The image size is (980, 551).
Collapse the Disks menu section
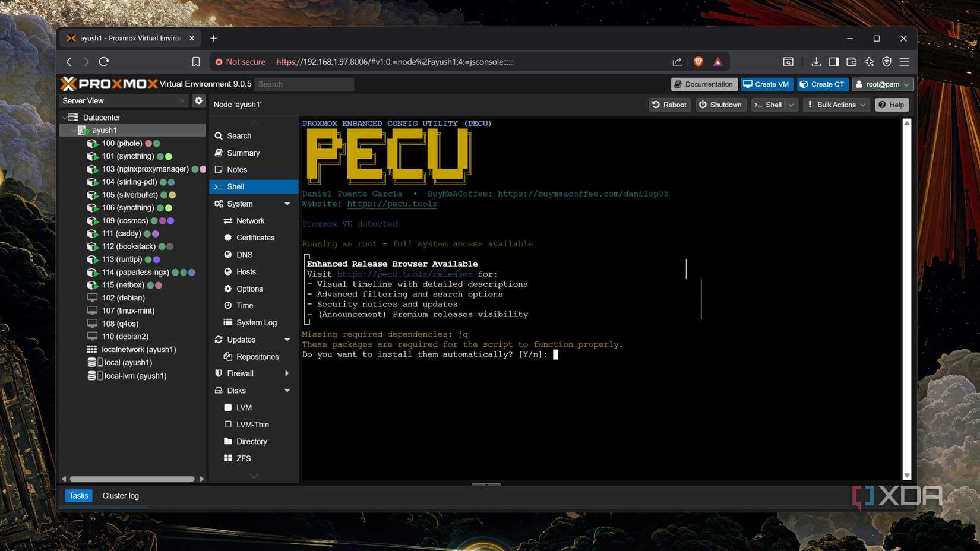coord(287,391)
